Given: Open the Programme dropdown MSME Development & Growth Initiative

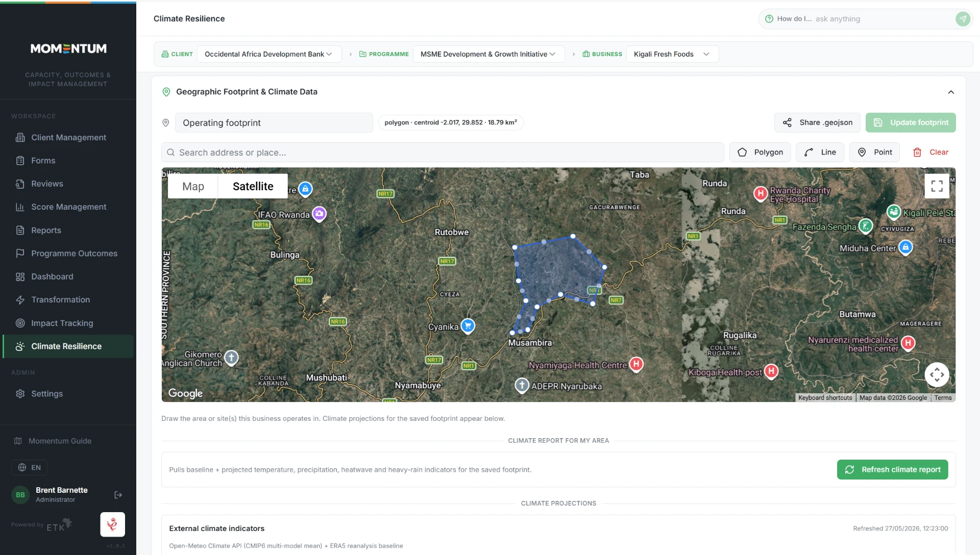Looking at the screenshot, I should pyautogui.click(x=488, y=54).
